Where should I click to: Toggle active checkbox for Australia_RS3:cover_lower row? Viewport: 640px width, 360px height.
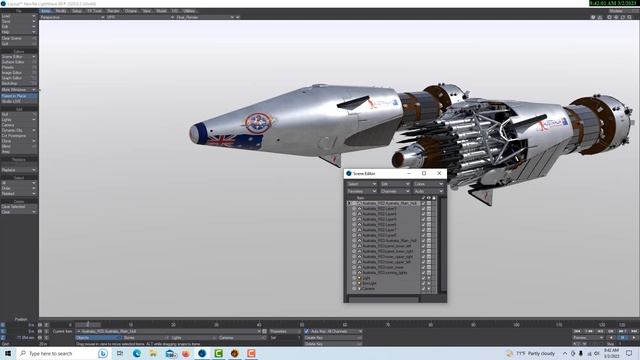[x=423, y=267]
